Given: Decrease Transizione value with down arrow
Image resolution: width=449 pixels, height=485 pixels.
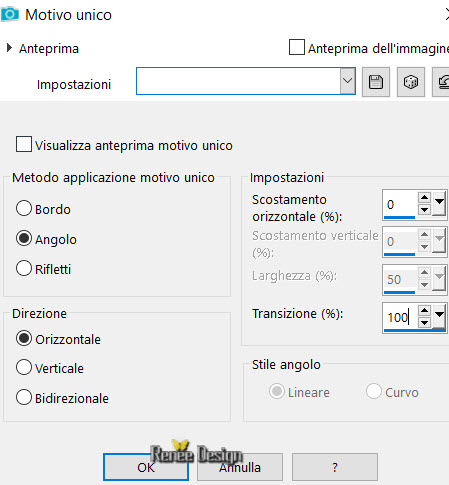Looking at the screenshot, I should pyautogui.click(x=424, y=323).
